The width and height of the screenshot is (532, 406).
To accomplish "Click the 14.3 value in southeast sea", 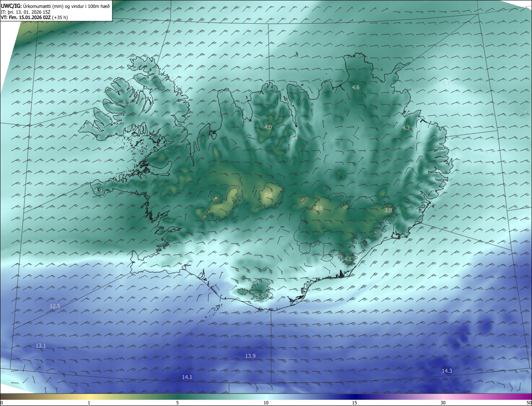I will (447, 371).
